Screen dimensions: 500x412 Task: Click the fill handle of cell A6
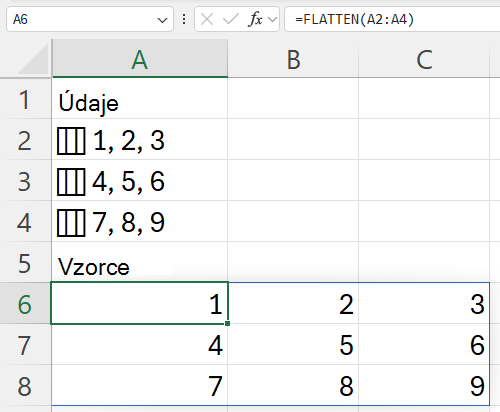[227, 323]
